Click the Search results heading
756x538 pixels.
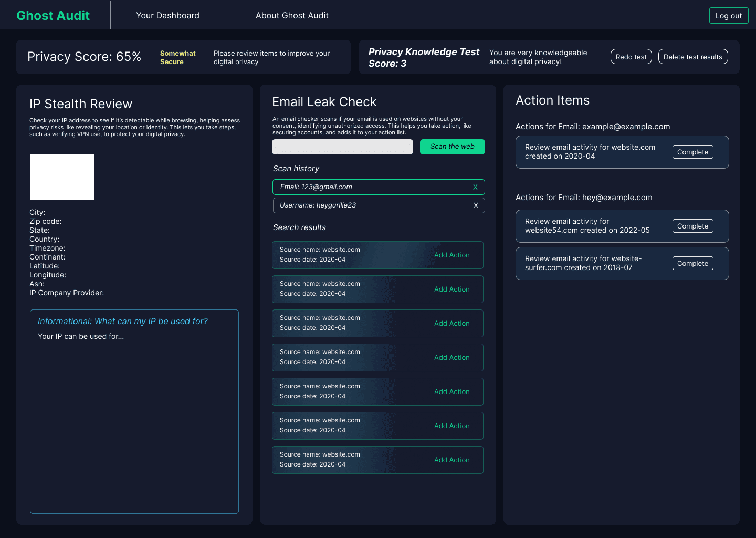[299, 227]
